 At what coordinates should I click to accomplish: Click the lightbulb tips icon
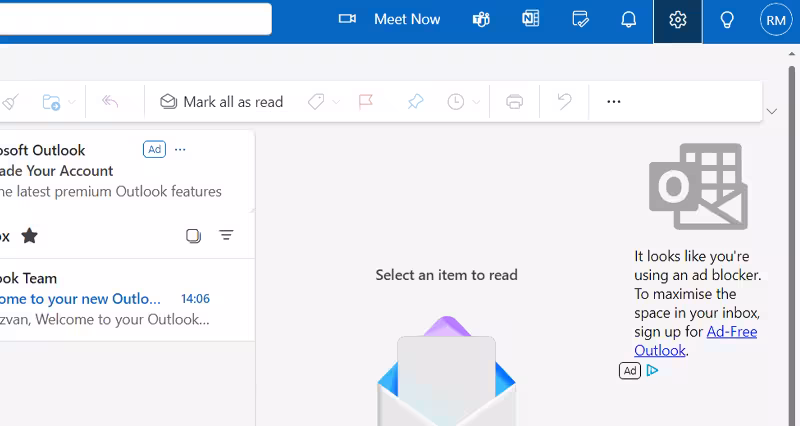[727, 20]
